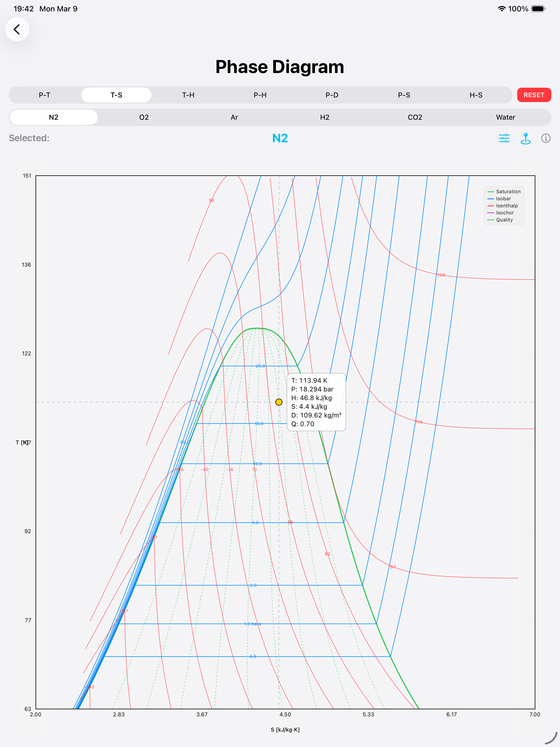This screenshot has width=560, height=747.
Task: Open the H-S diagram tab
Action: pyautogui.click(x=476, y=95)
